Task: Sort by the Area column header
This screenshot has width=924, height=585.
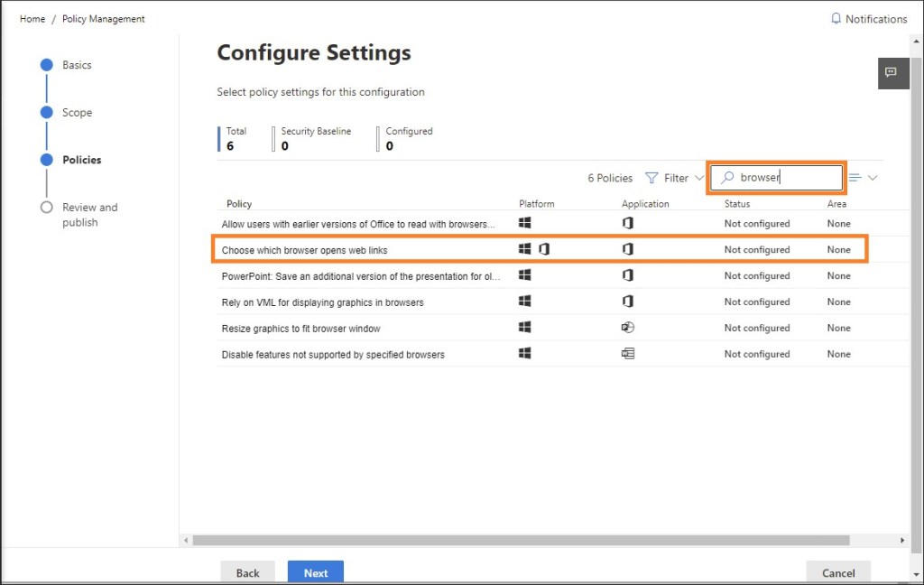Action: click(836, 203)
